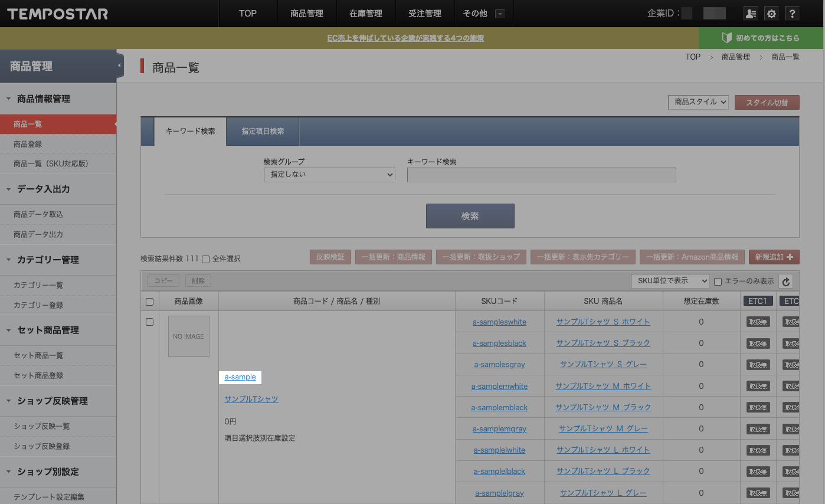Viewport: 825px width, 504px height.
Task: Click the 初めての方はこちら green button
Action: 761,38
